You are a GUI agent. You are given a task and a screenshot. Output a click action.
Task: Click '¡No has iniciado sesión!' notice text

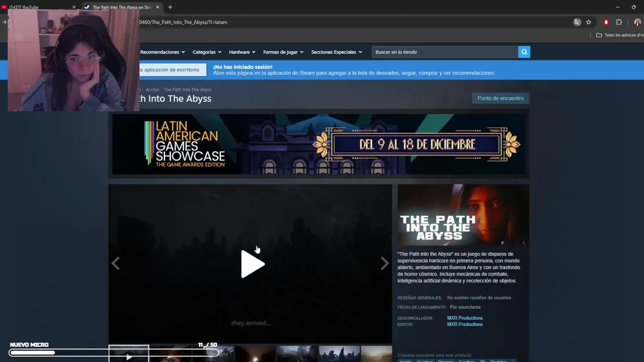243,67
